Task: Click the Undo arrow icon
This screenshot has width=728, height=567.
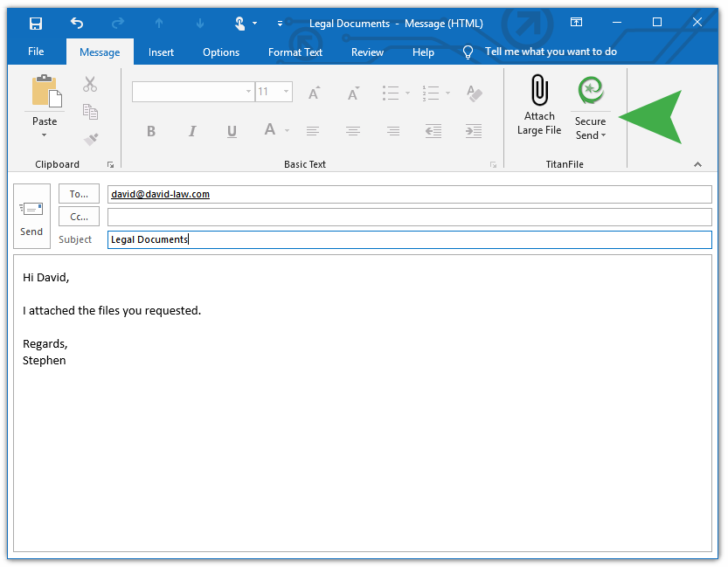Action: click(x=77, y=24)
